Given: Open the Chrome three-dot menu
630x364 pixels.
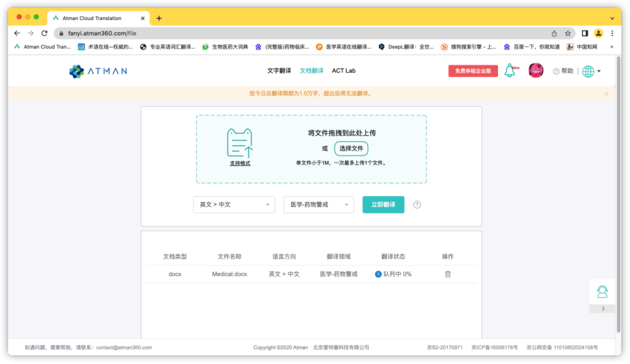Looking at the screenshot, I should tap(613, 33).
